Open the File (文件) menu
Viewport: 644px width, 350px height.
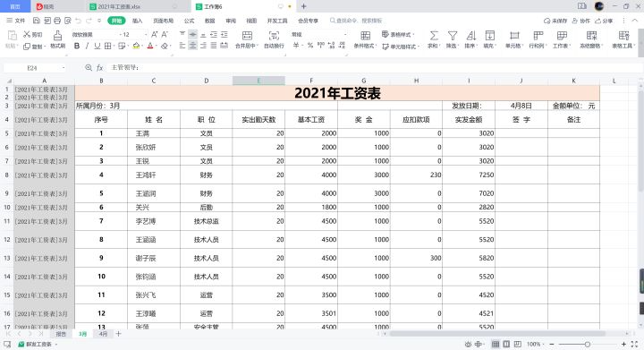point(16,21)
